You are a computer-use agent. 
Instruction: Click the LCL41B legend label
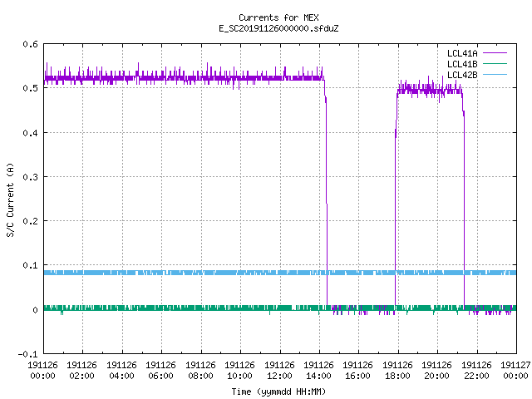[462, 64]
